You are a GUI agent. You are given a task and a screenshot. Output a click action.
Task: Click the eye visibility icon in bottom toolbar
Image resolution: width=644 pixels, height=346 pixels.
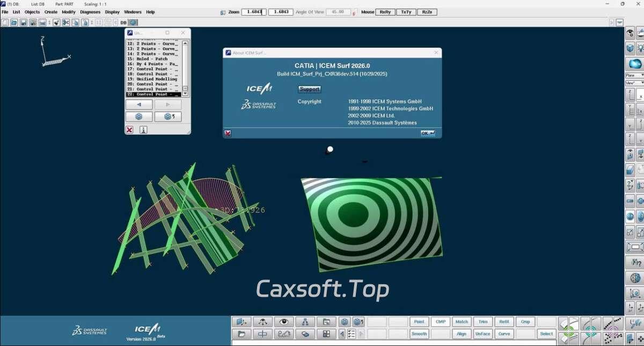click(x=284, y=322)
